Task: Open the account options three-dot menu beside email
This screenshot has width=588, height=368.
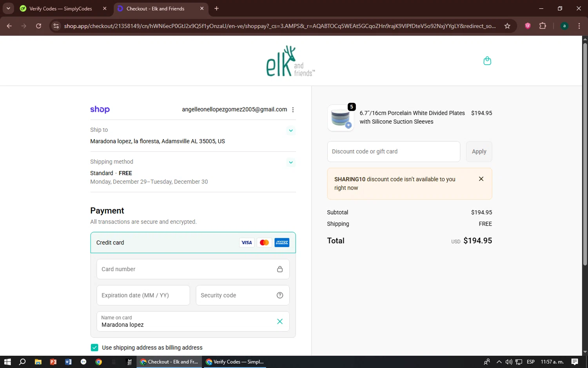Action: pos(293,110)
